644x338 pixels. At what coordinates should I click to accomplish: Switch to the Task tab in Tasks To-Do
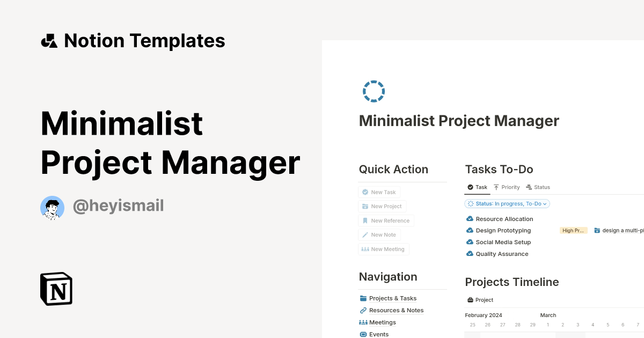[x=477, y=187]
